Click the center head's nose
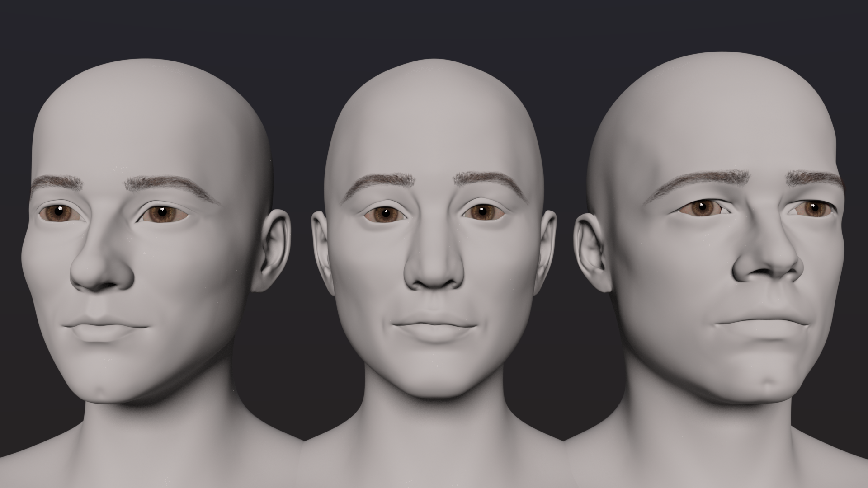The height and width of the screenshot is (488, 868). tap(433, 271)
